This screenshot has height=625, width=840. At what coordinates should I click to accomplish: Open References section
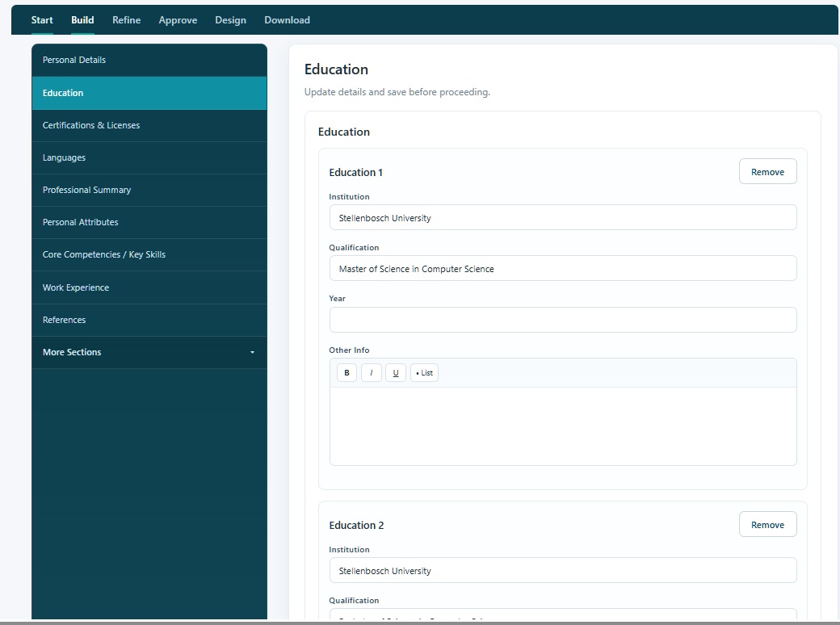pyautogui.click(x=149, y=321)
